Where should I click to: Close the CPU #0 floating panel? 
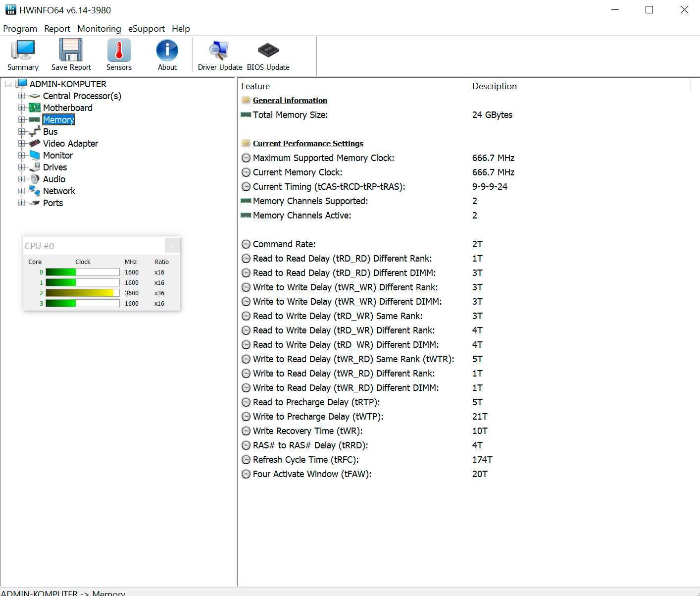(172, 245)
